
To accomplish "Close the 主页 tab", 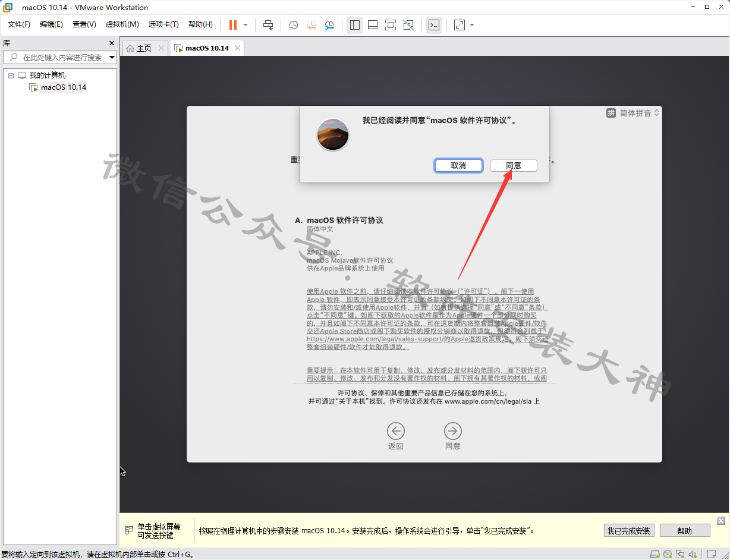I will point(161,48).
